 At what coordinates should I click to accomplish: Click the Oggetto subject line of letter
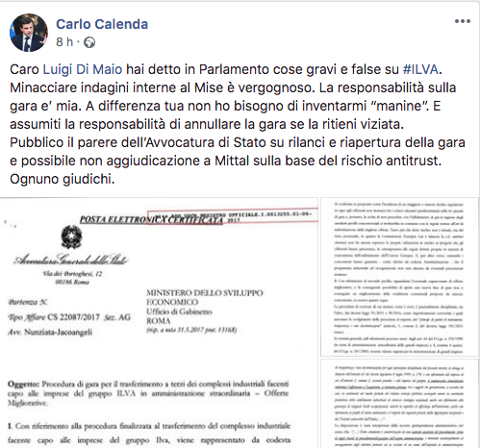tap(148, 393)
